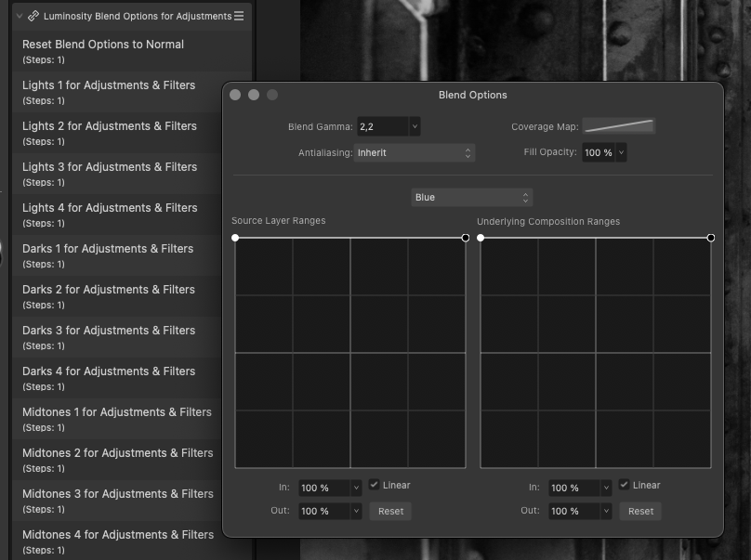Toggle Linear checkbox for Underlying Composition Ranges
751x560 pixels.
click(x=624, y=485)
